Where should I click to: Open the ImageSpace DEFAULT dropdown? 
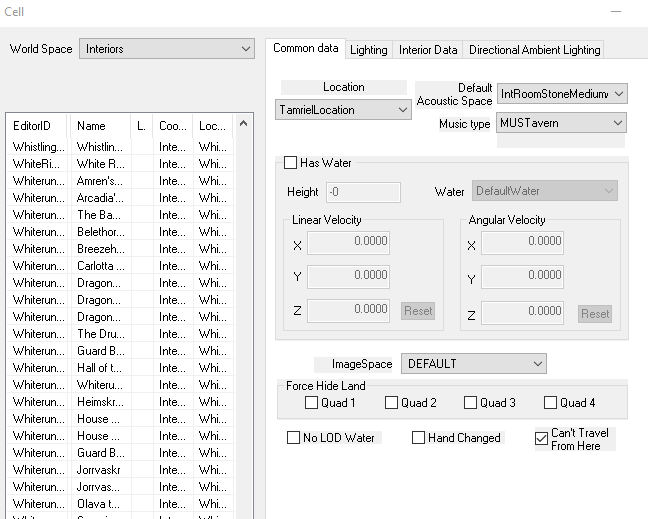[474, 364]
